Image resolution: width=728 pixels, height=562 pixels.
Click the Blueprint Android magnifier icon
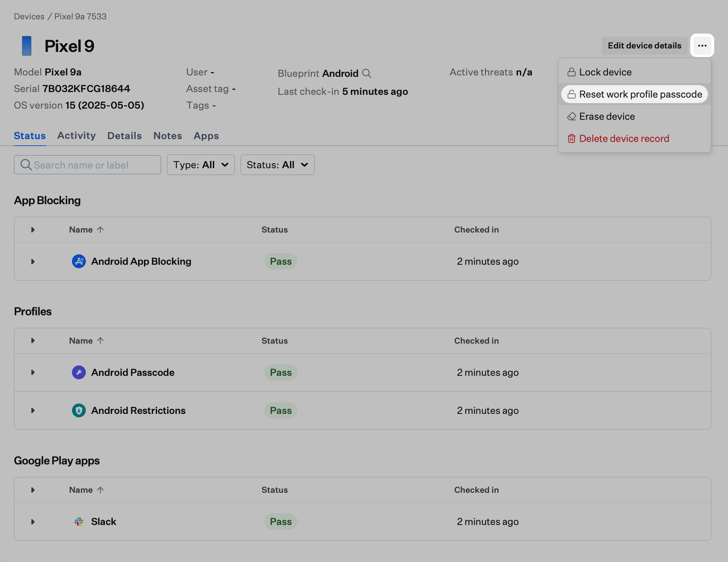click(x=366, y=73)
